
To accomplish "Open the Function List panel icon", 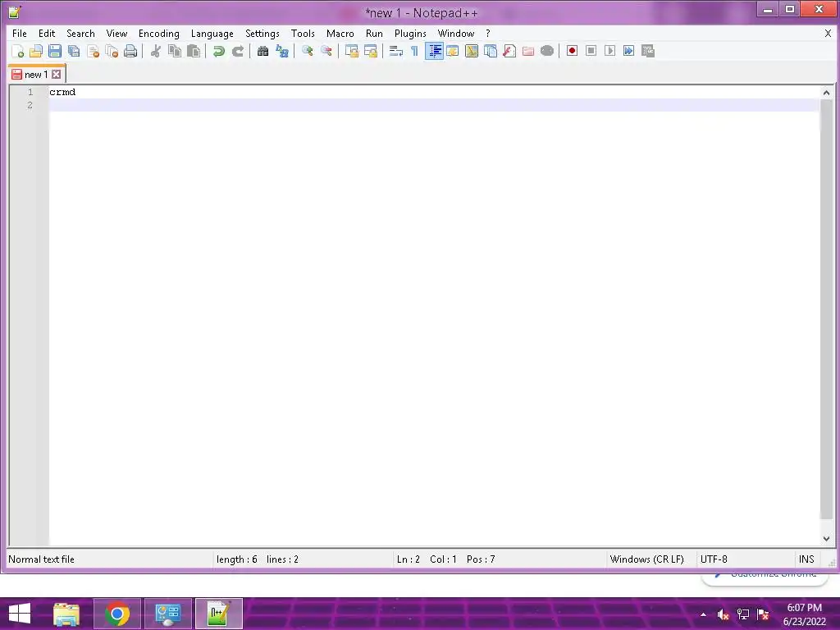I will tap(509, 51).
